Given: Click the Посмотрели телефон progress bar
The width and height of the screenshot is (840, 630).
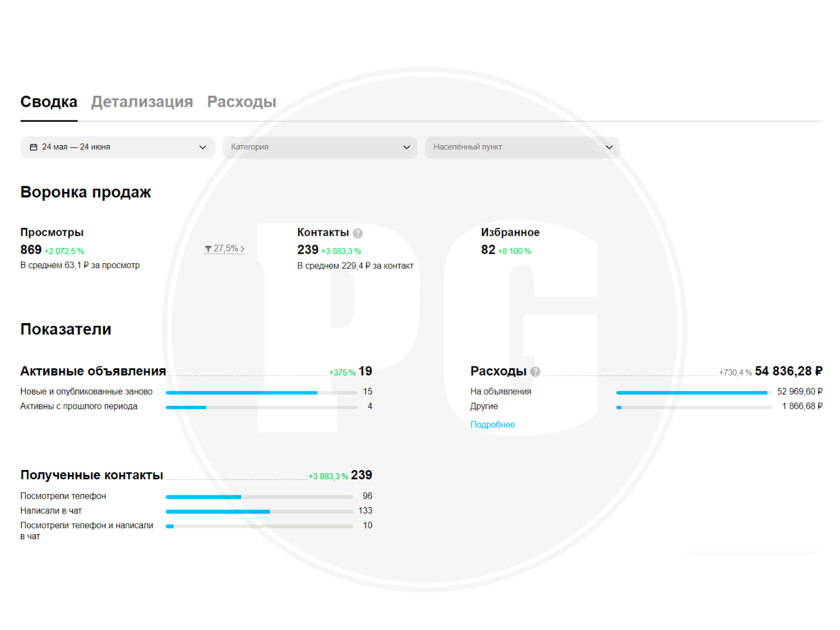Looking at the screenshot, I should 259,497.
